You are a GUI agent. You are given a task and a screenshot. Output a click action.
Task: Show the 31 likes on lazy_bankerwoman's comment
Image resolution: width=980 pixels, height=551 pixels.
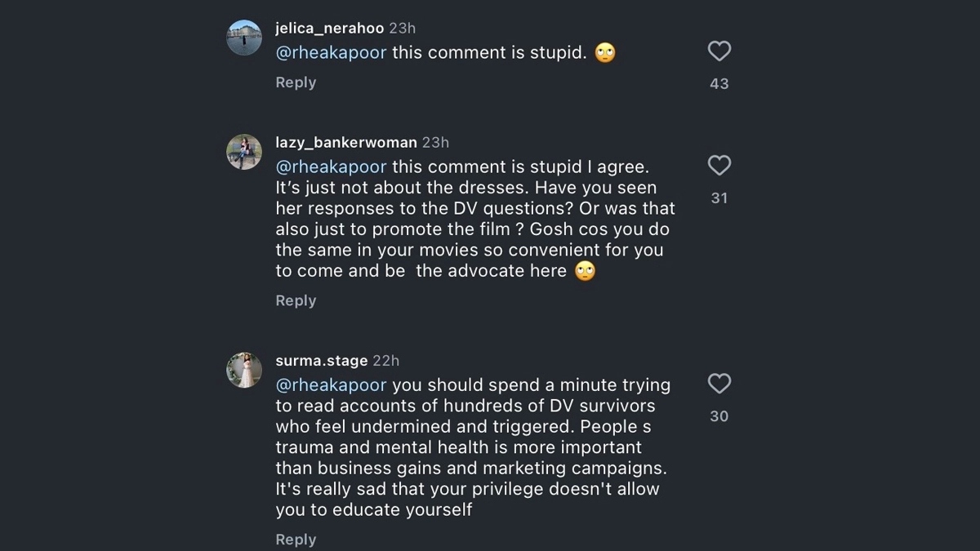coord(719,198)
